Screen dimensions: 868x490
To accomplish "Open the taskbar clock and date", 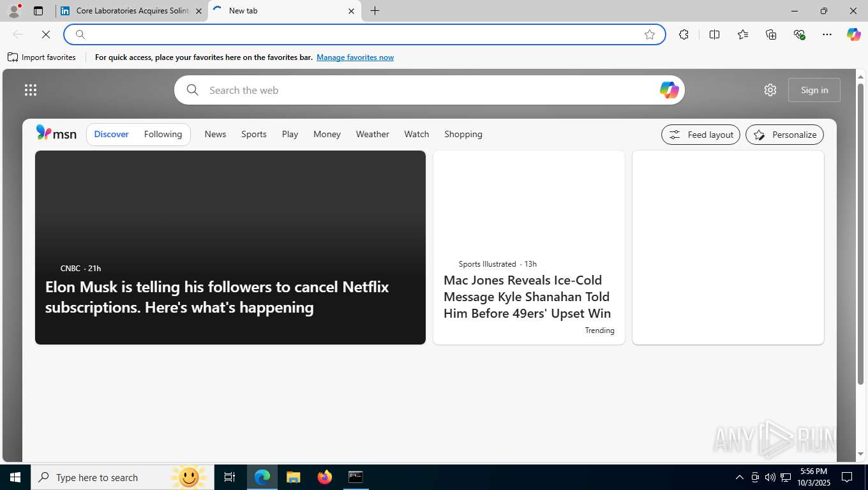I will click(x=814, y=477).
